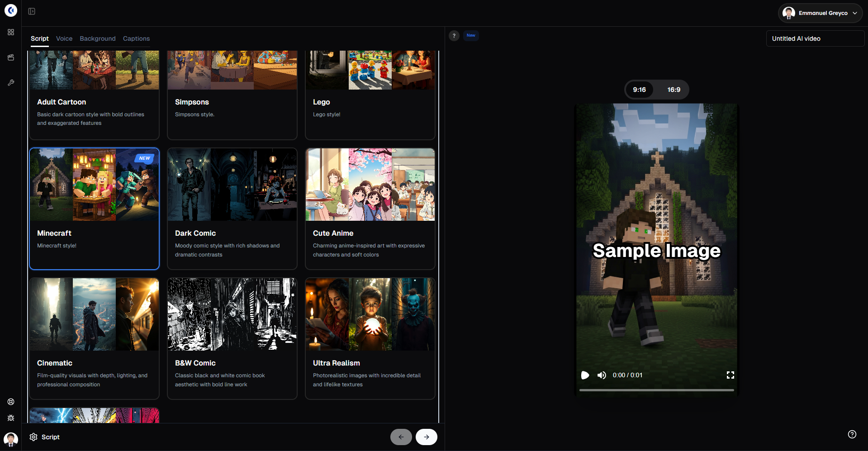Choose the Minecraft style card
Screen dimensions: 868x451
coord(95,209)
